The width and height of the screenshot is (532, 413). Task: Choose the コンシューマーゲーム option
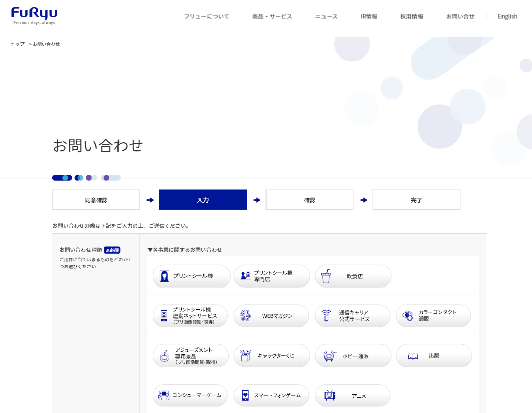(190, 395)
